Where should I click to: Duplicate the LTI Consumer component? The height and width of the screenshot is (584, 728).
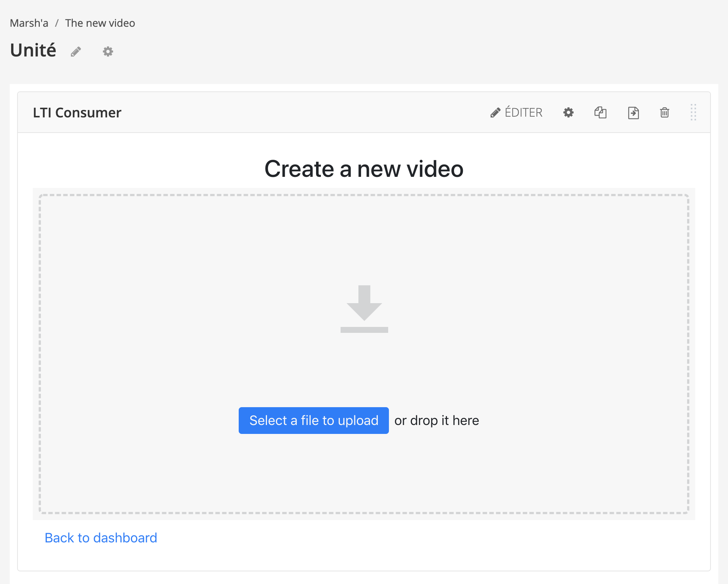(600, 112)
